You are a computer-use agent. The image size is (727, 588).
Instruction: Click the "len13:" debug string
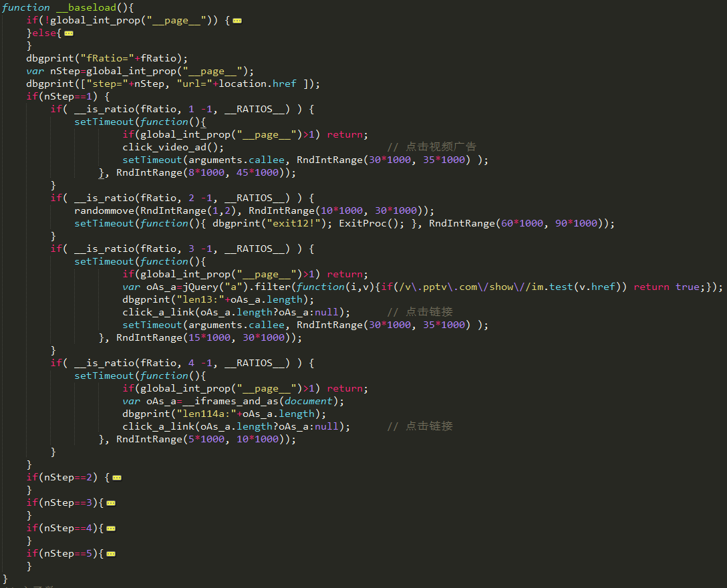point(200,299)
